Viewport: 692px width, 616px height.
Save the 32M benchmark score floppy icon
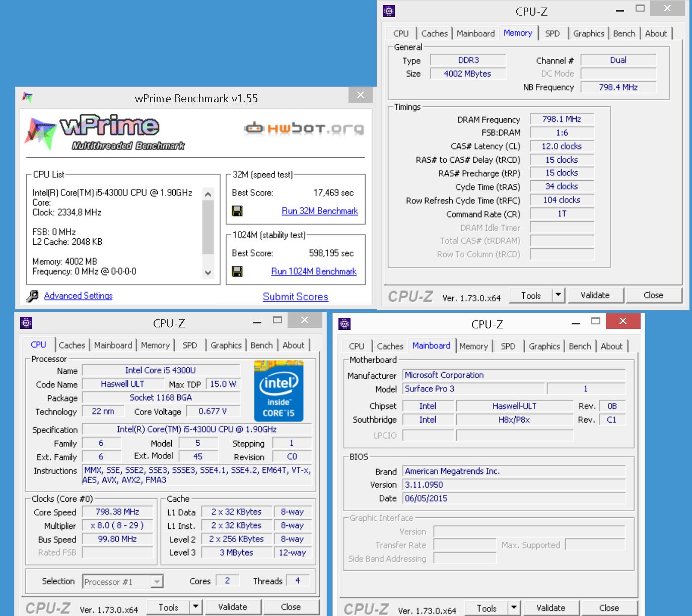click(237, 211)
